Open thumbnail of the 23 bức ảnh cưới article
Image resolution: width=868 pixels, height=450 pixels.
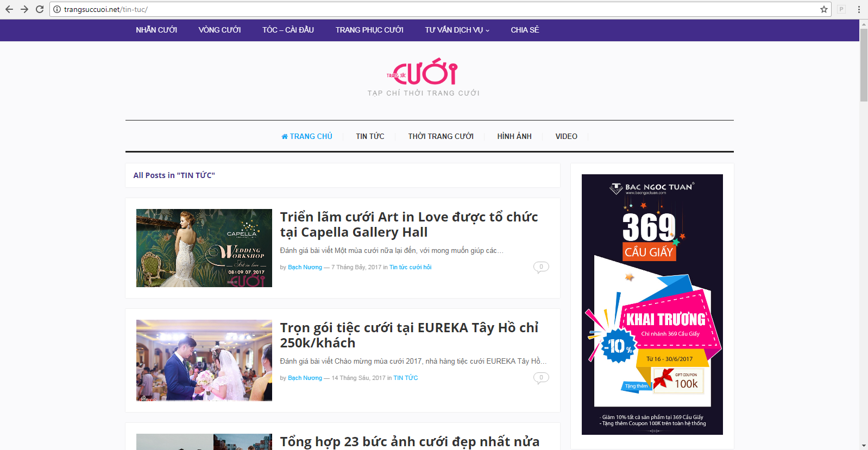tap(204, 442)
